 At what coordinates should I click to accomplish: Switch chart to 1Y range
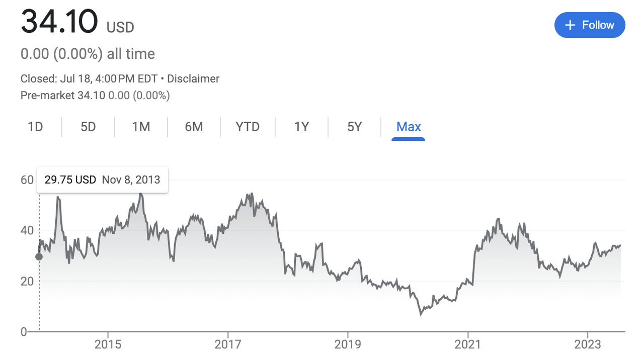[x=301, y=127]
